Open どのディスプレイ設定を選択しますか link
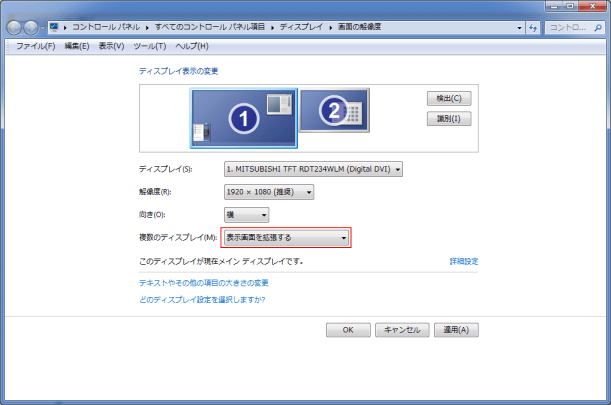 pos(202,299)
